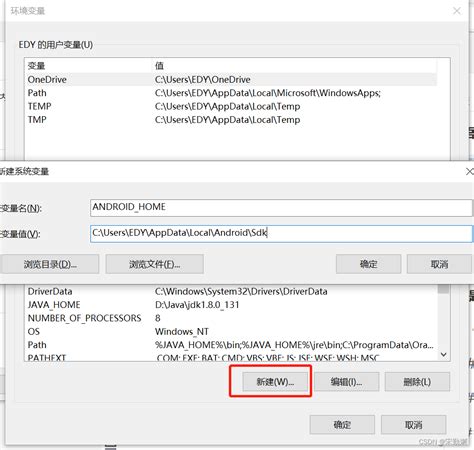Image resolution: width=474 pixels, height=450 pixels.
Task: Click the variable name field with ANDROID_HOME
Action: [x=281, y=208]
